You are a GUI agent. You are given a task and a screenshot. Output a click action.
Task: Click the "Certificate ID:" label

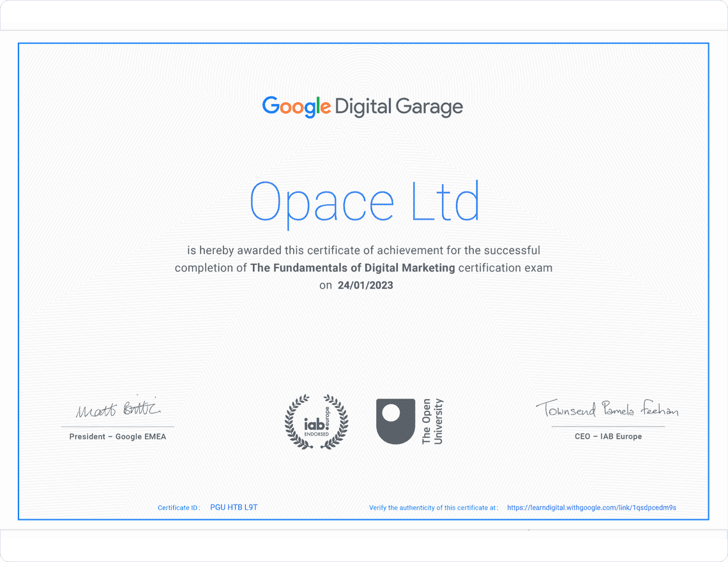pos(178,507)
